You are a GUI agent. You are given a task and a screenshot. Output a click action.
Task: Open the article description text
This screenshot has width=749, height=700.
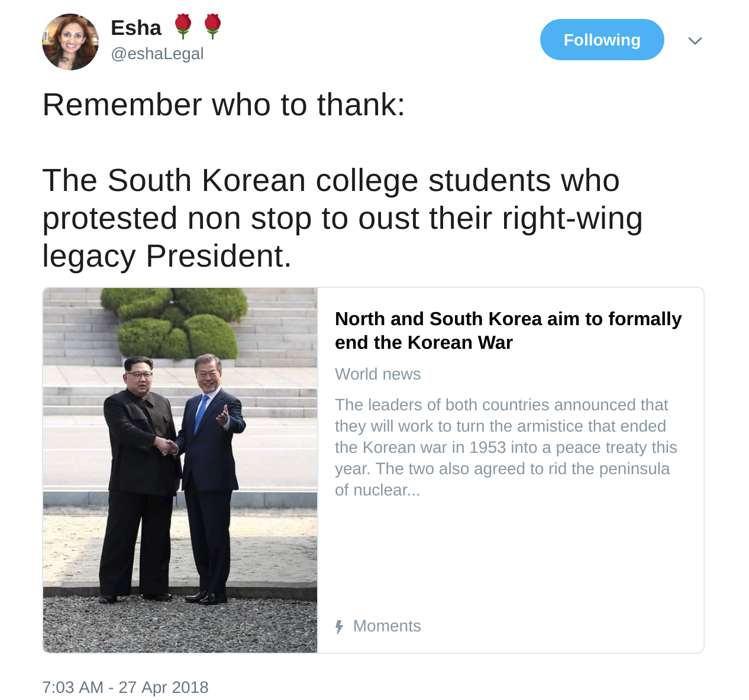[506, 448]
